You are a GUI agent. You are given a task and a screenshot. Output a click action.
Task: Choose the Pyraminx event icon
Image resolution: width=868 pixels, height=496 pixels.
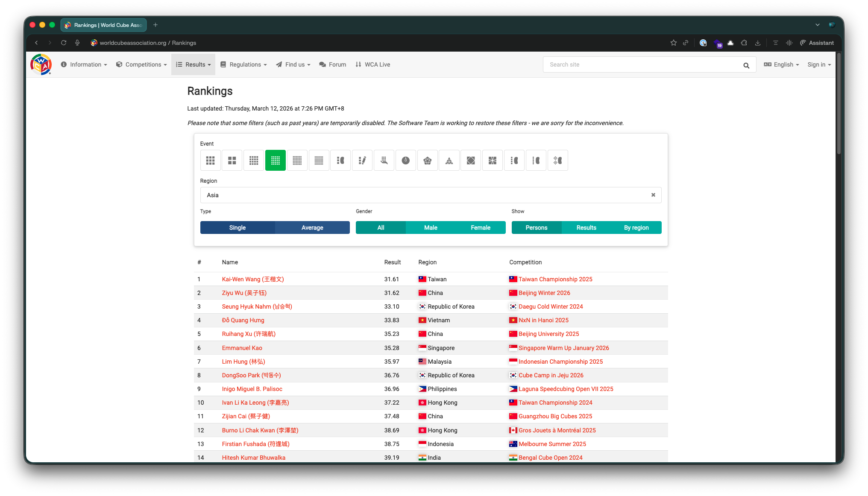coord(449,160)
